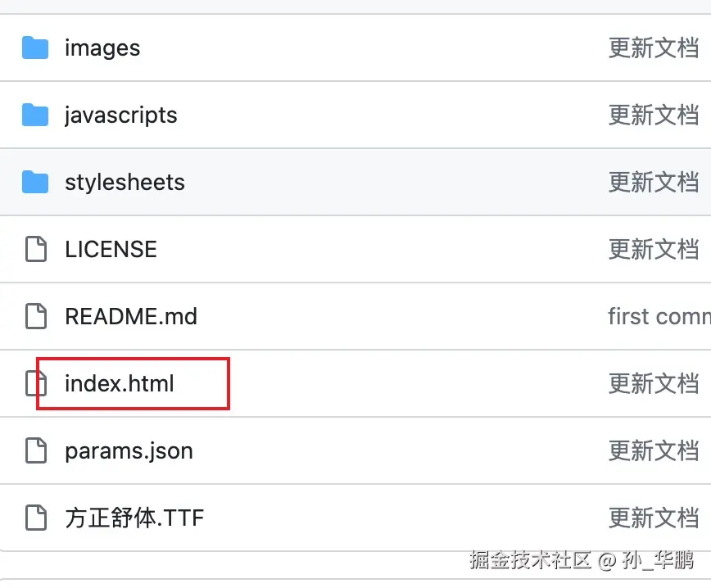
Task: Open the params.json file
Action: coord(129,450)
